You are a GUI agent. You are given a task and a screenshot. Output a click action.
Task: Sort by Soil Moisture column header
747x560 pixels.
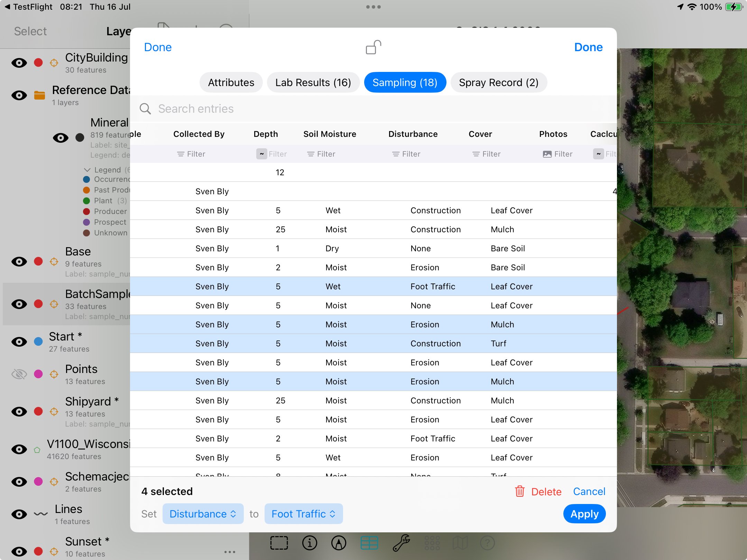330,134
